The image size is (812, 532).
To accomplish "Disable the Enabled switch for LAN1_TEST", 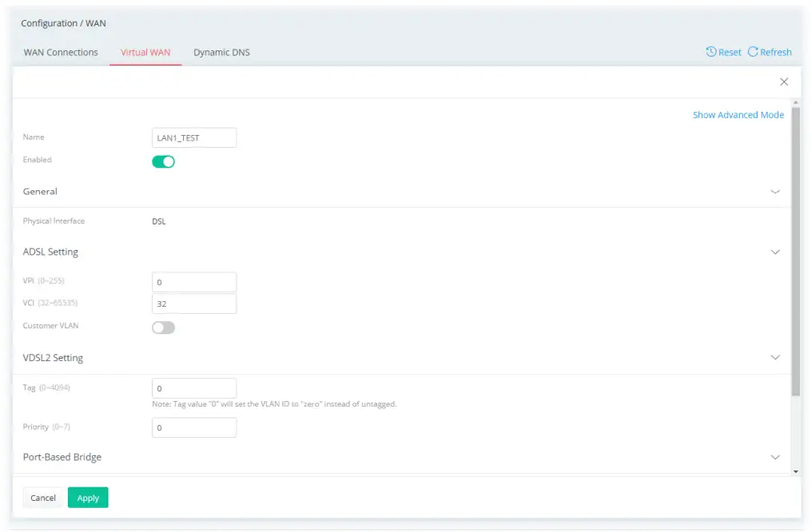I will pos(163,161).
